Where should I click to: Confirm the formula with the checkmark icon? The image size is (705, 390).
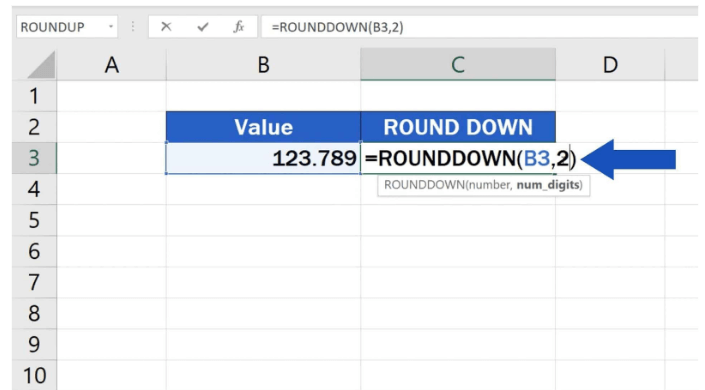point(203,27)
